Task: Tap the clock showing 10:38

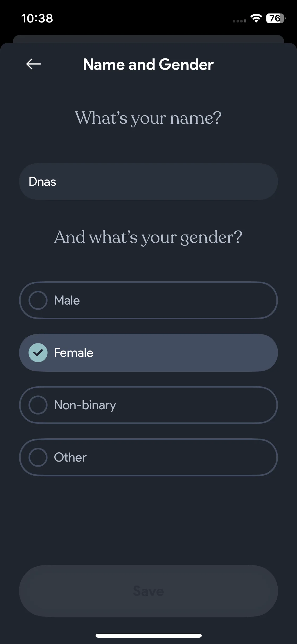Action: tap(37, 19)
